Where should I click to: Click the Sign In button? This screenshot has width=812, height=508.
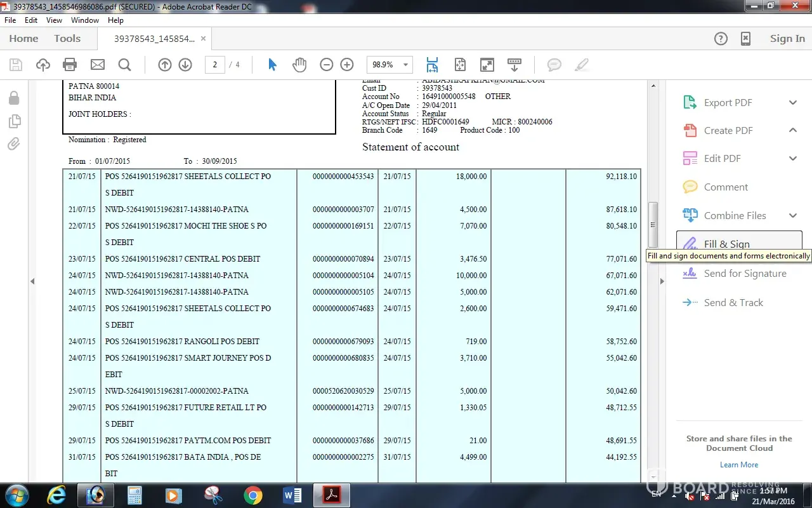click(x=787, y=39)
